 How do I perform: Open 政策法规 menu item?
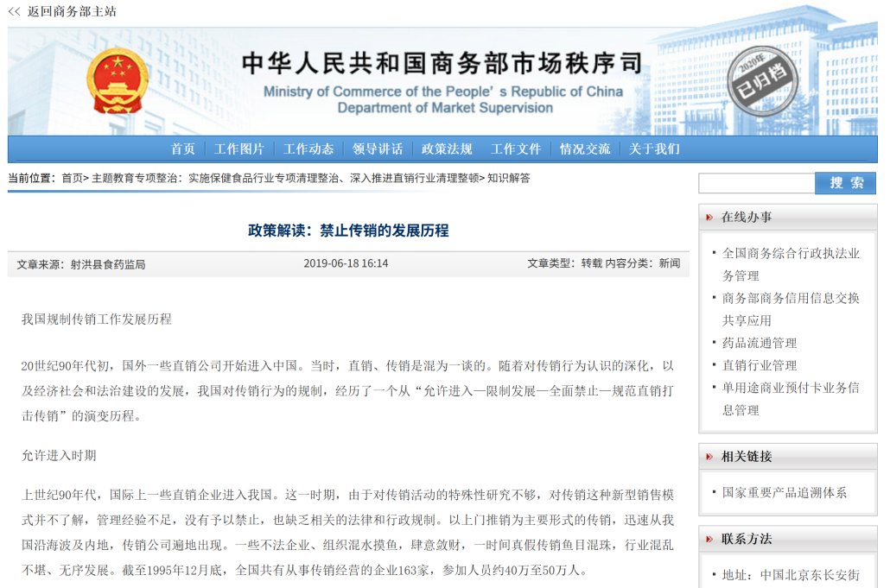click(x=447, y=149)
